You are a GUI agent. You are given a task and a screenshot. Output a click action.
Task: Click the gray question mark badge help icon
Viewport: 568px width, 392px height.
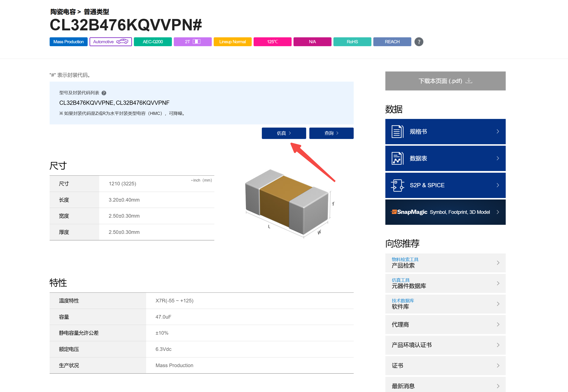coord(419,42)
